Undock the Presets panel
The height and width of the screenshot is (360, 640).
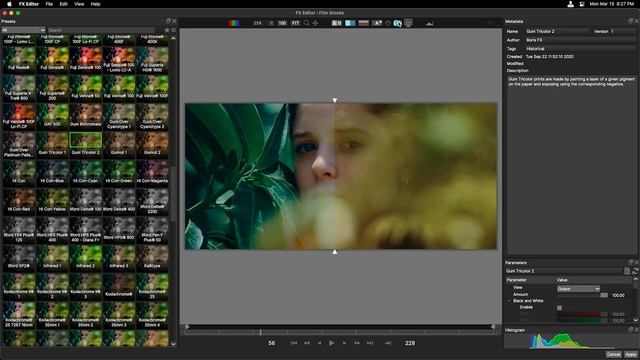pos(168,21)
